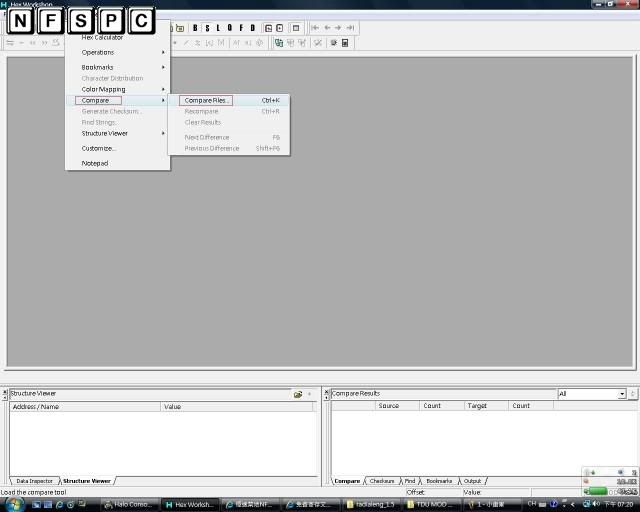Open the Hex Calculator menu item

[x=102, y=38]
